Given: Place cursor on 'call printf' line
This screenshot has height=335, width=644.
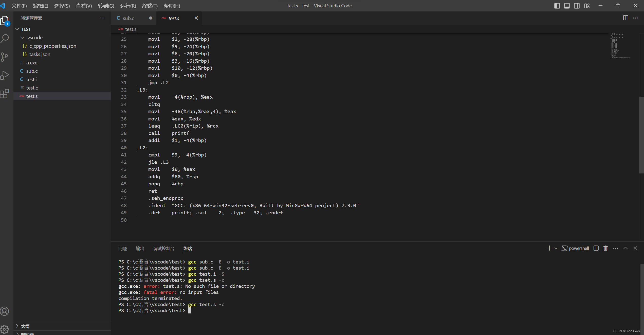Looking at the screenshot, I should coord(169,133).
